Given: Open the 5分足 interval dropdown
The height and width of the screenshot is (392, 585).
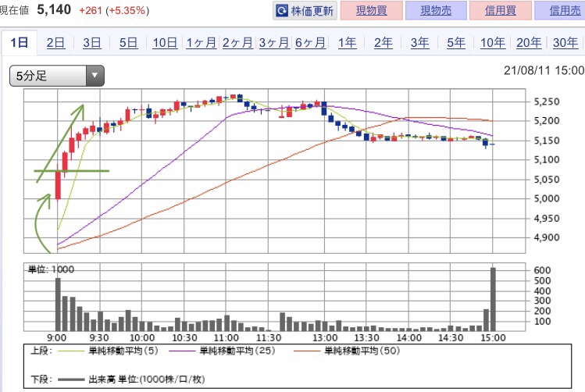Looking at the screenshot, I should coord(57,76).
